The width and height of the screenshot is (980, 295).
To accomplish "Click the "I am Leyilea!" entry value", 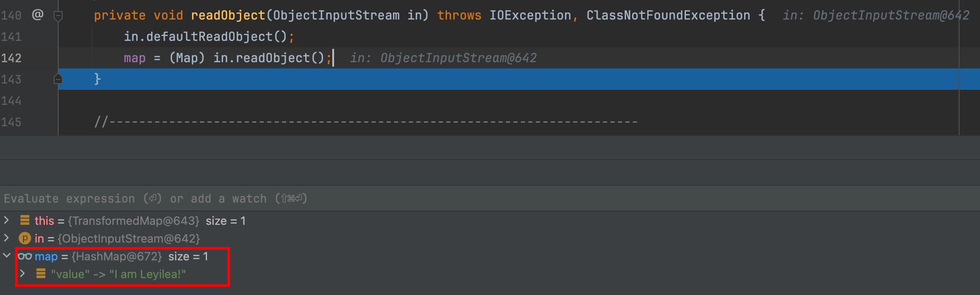I will tap(147, 274).
